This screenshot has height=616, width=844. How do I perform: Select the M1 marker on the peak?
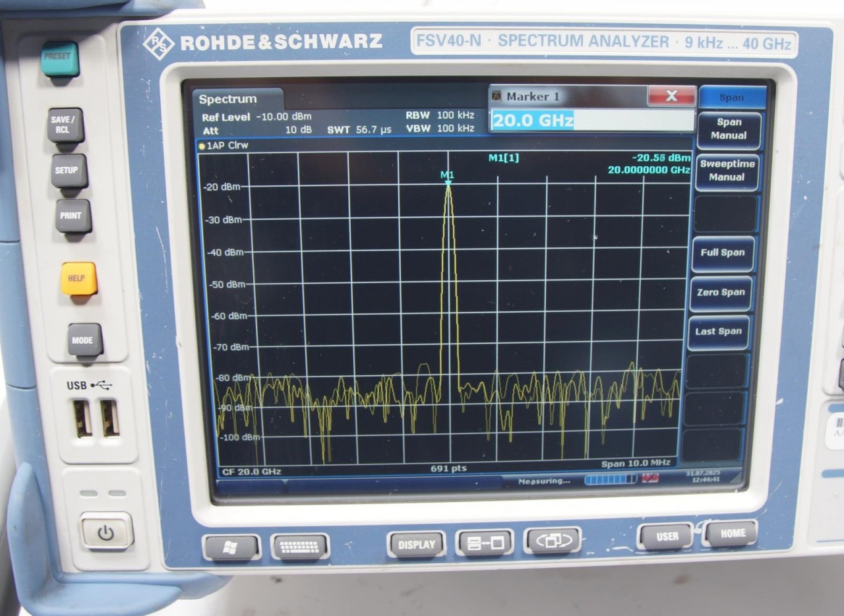coord(448,181)
